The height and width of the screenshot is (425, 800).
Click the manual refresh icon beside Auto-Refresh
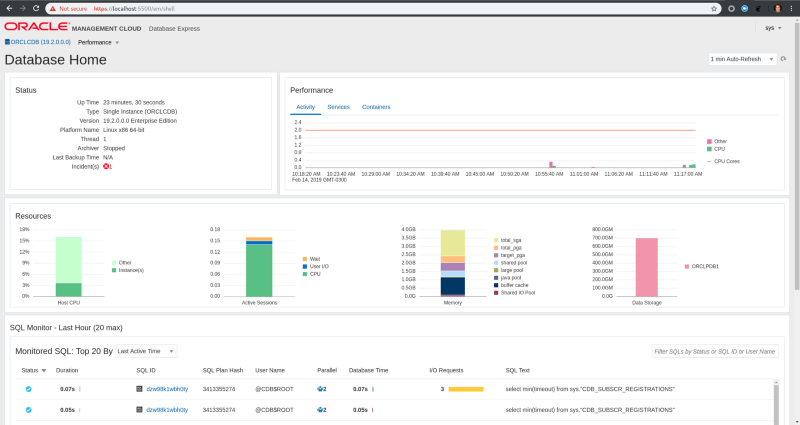783,59
